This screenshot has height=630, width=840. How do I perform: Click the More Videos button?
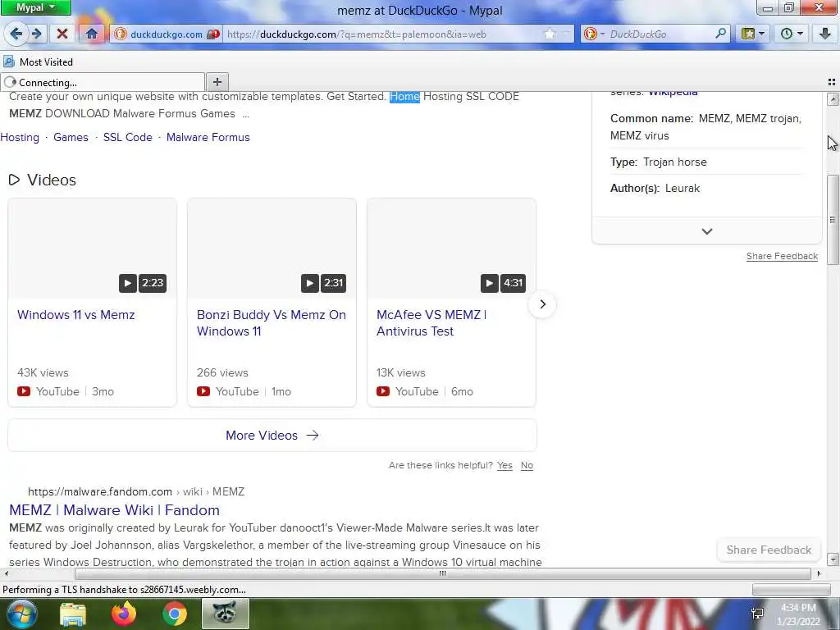point(272,435)
